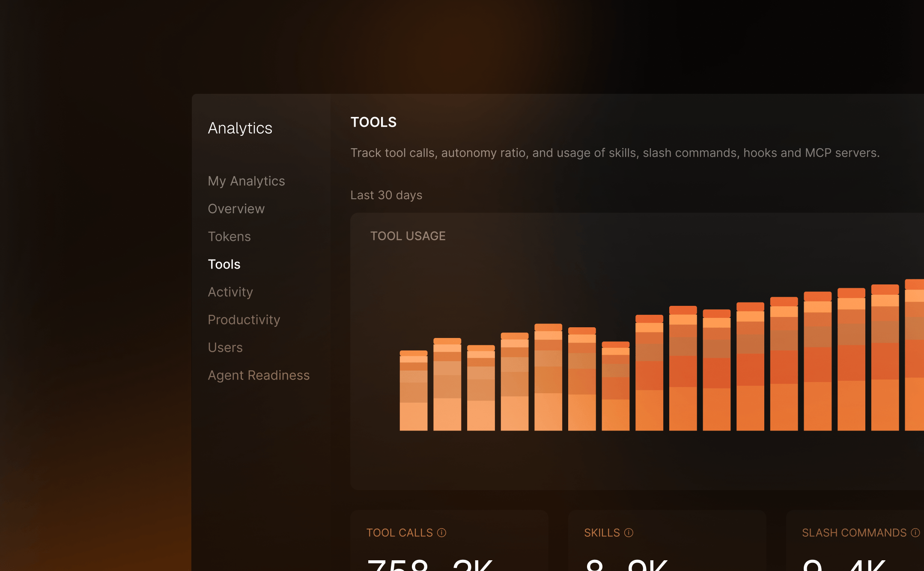The image size is (924, 571).
Task: Click the TOOLS page title
Action: [373, 122]
